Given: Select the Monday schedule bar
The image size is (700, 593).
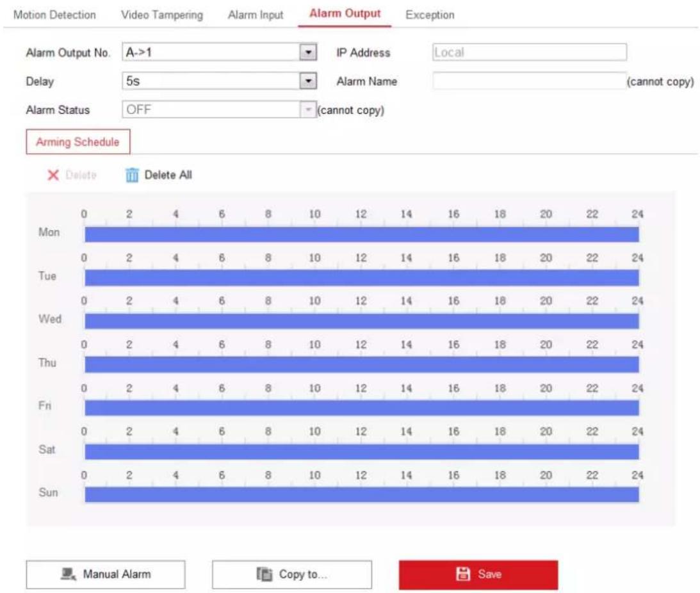Looking at the screenshot, I should 362,234.
